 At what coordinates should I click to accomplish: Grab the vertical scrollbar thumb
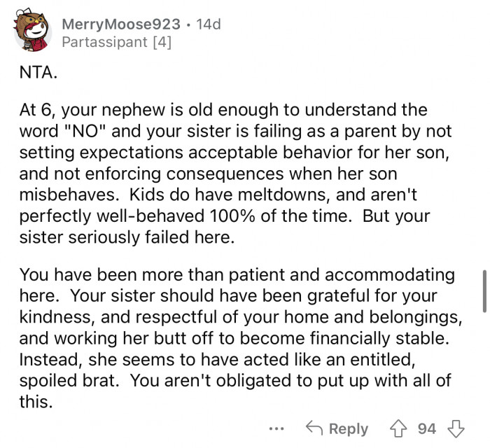483,290
